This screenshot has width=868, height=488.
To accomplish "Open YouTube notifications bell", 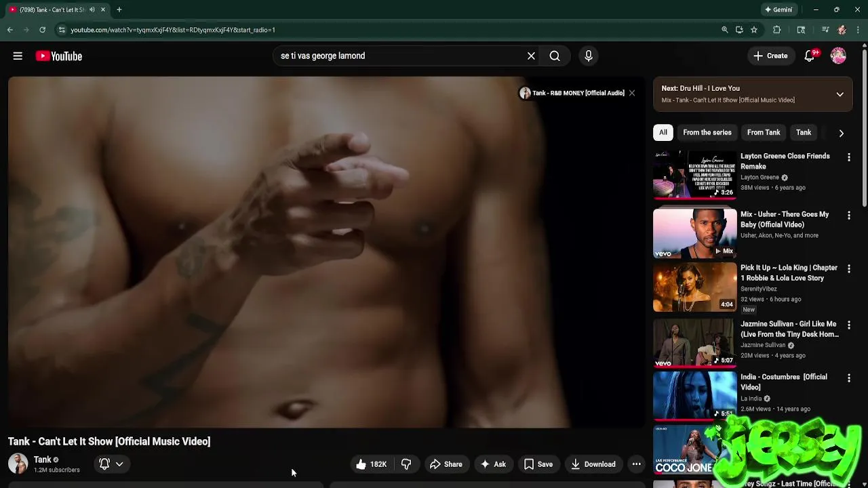I will coord(810,56).
